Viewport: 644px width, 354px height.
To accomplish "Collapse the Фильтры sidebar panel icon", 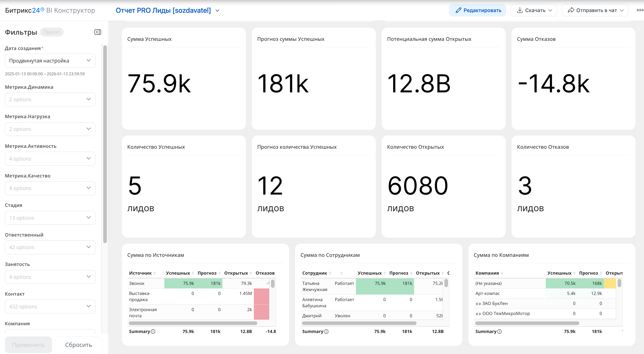I will [x=98, y=32].
